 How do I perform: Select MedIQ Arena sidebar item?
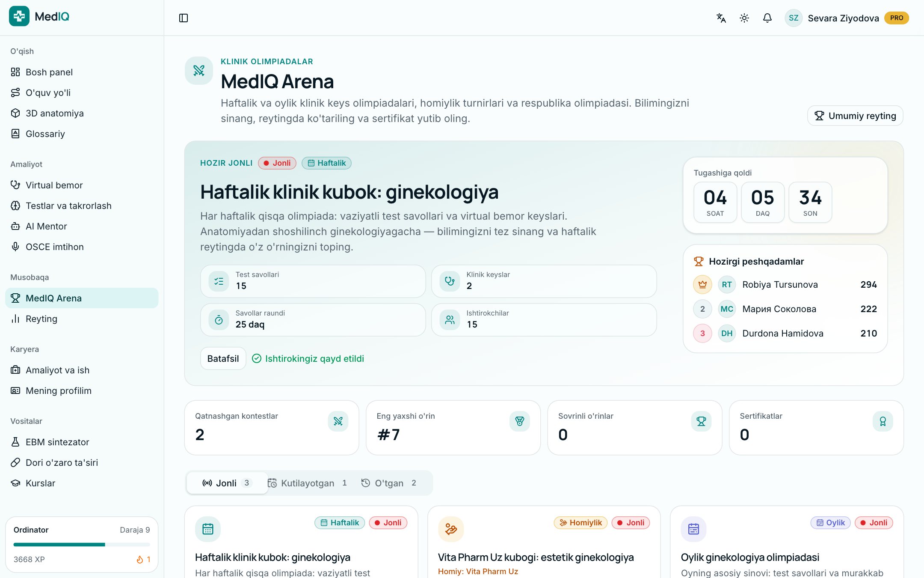(82, 298)
